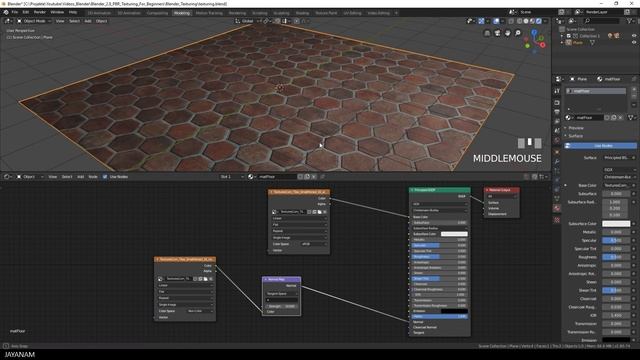Open the View Layer properties tab

(x=557, y=121)
